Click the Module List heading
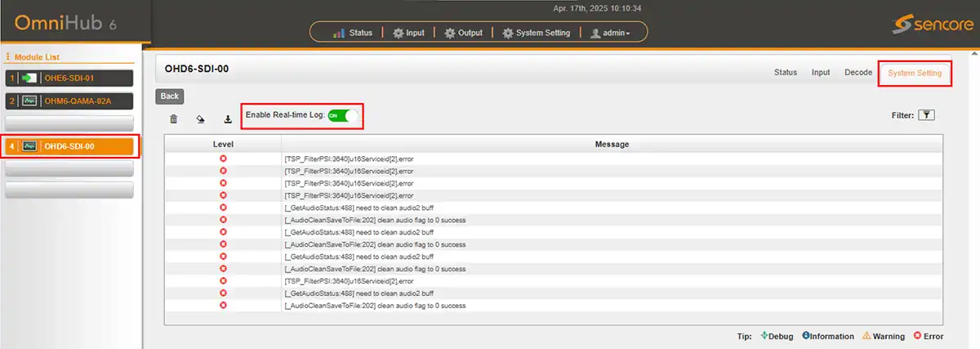Image resolution: width=980 pixels, height=349 pixels. 38,57
